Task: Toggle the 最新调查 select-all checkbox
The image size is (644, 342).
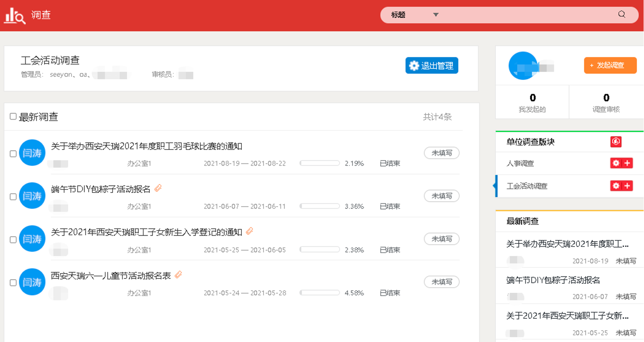Action: click(x=13, y=116)
